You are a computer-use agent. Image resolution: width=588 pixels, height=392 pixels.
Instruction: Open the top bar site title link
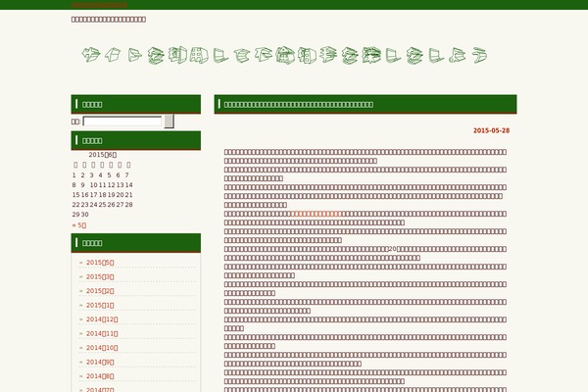(99, 5)
